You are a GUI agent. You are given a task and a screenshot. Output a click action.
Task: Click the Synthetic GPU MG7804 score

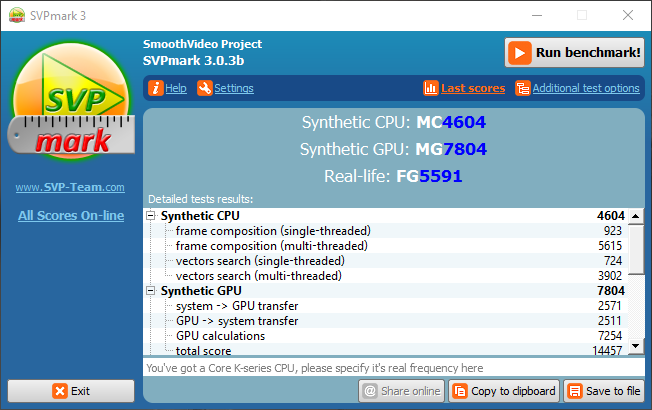(x=393, y=149)
